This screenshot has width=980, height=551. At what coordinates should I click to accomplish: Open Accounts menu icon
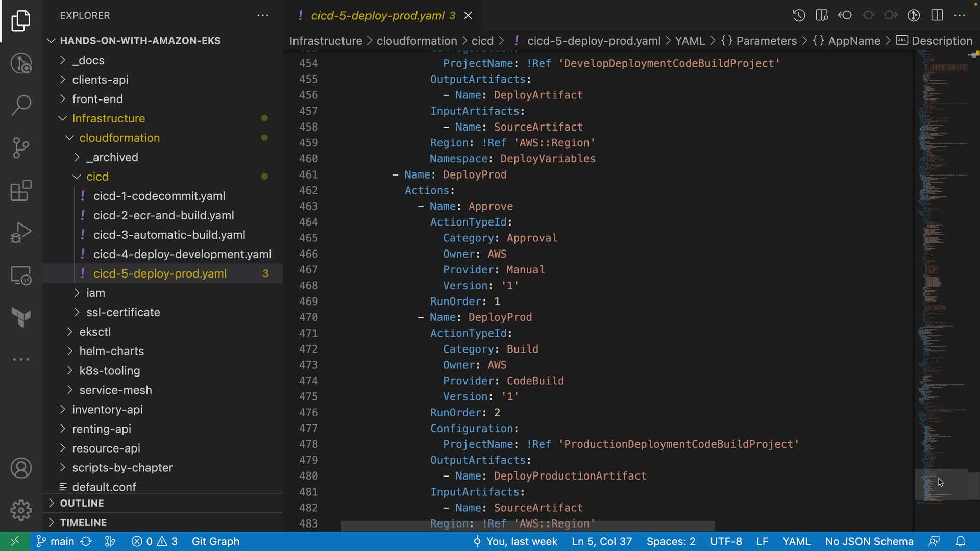click(21, 468)
